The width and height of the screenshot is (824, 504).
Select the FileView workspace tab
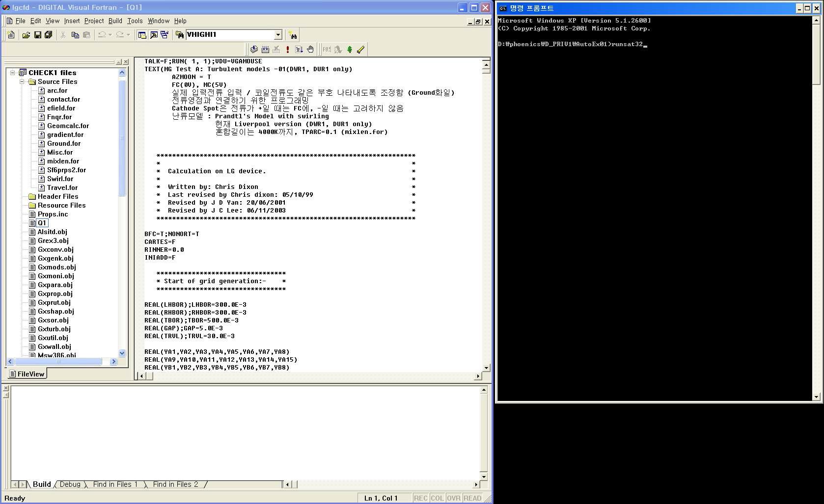pos(27,374)
